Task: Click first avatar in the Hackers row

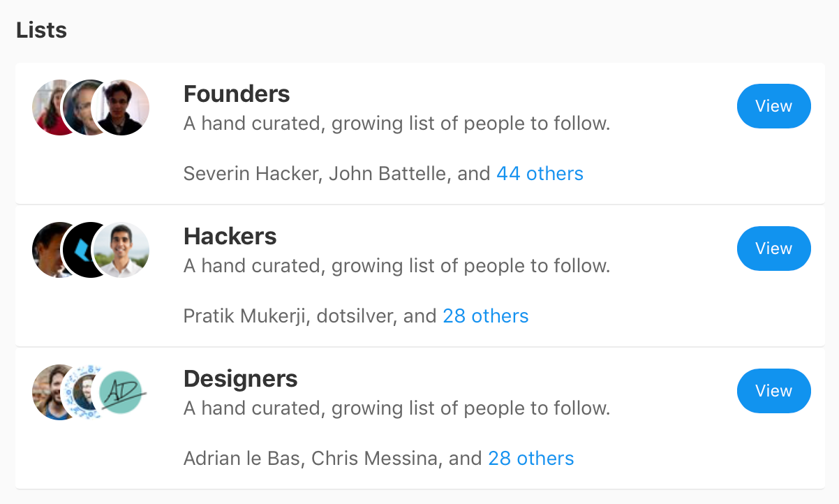Action: pyautogui.click(x=46, y=250)
